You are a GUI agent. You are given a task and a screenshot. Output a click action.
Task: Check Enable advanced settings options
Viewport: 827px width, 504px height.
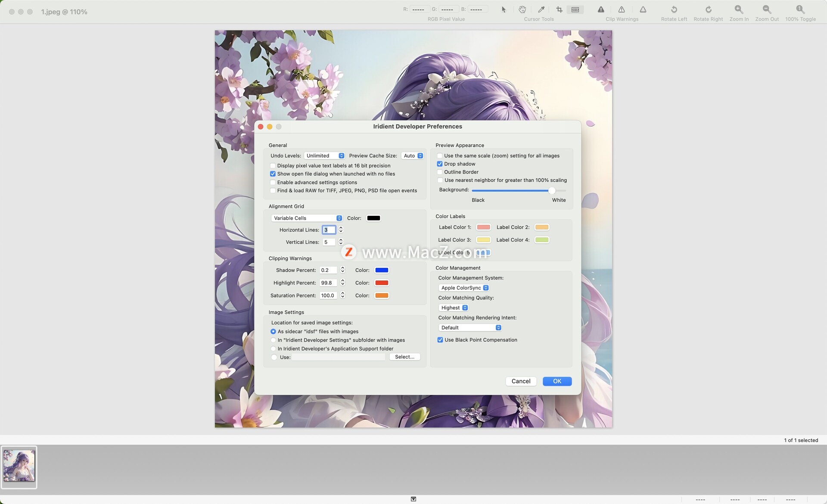coord(273,183)
